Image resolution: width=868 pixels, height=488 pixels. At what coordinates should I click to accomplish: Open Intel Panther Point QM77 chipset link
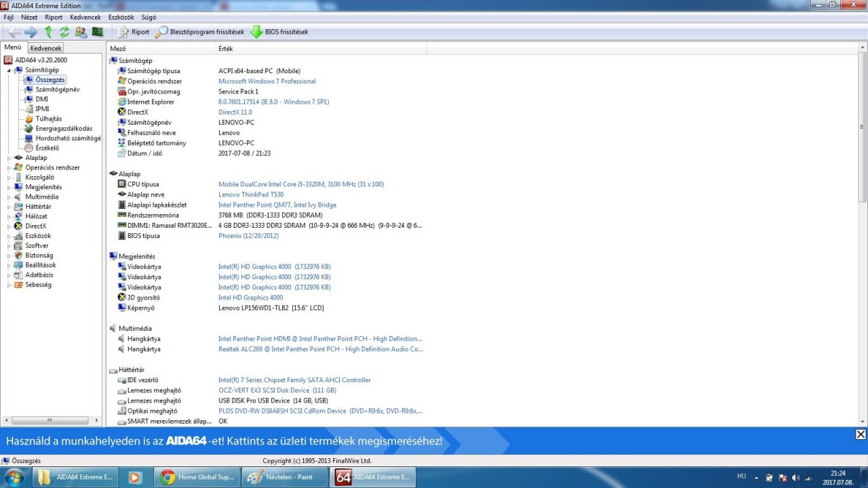[x=277, y=205]
